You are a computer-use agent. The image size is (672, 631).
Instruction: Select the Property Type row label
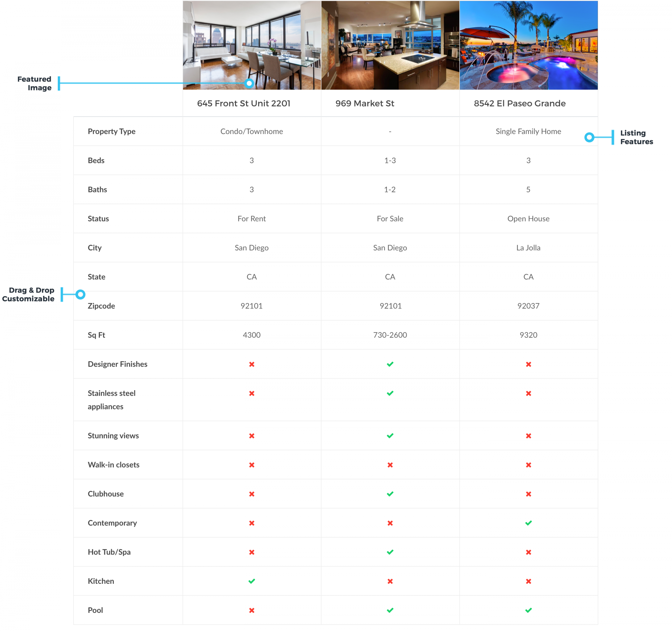pos(111,131)
